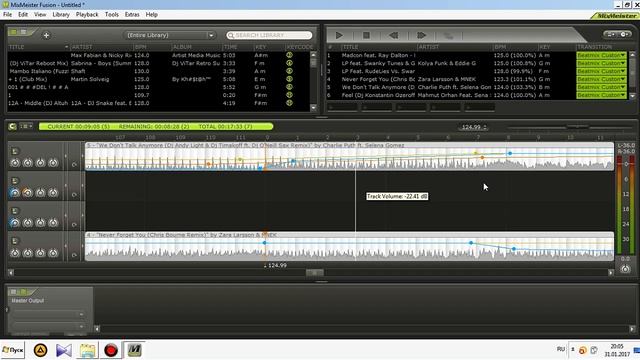Viewport: 640px width, 360px height.
Task: Open the Help menu
Action: [151, 14]
